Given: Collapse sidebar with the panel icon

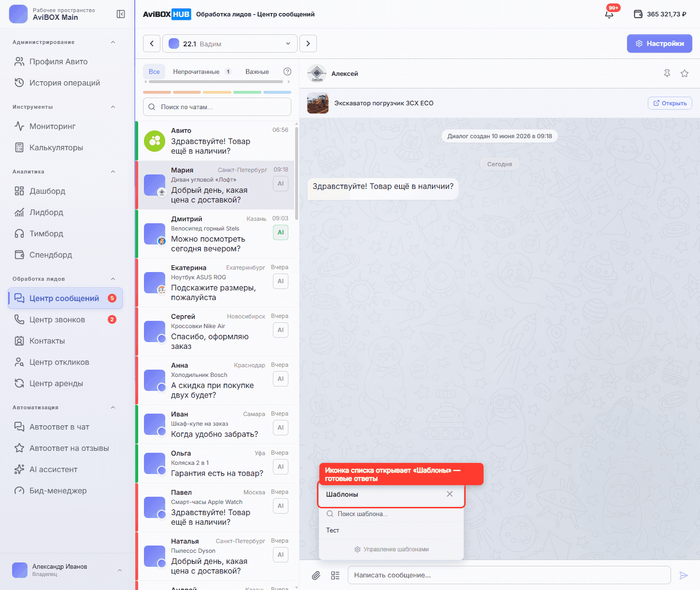Looking at the screenshot, I should (x=121, y=14).
